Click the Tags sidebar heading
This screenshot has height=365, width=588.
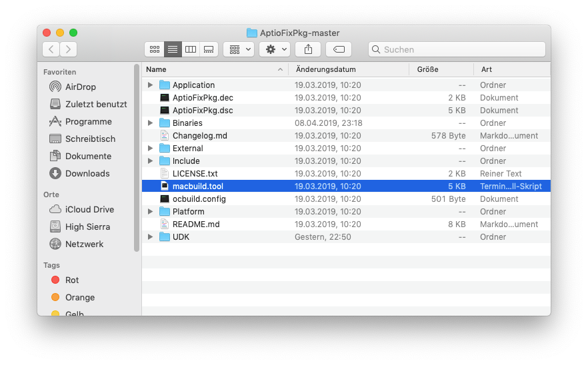click(51, 265)
